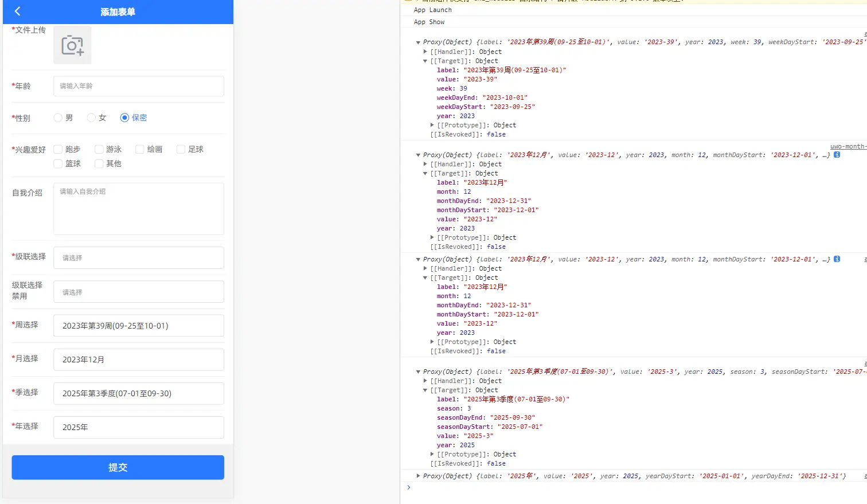The height and width of the screenshot is (504, 867).
Task: Check the 篮球 hobby checkbox
Action: 58,163
